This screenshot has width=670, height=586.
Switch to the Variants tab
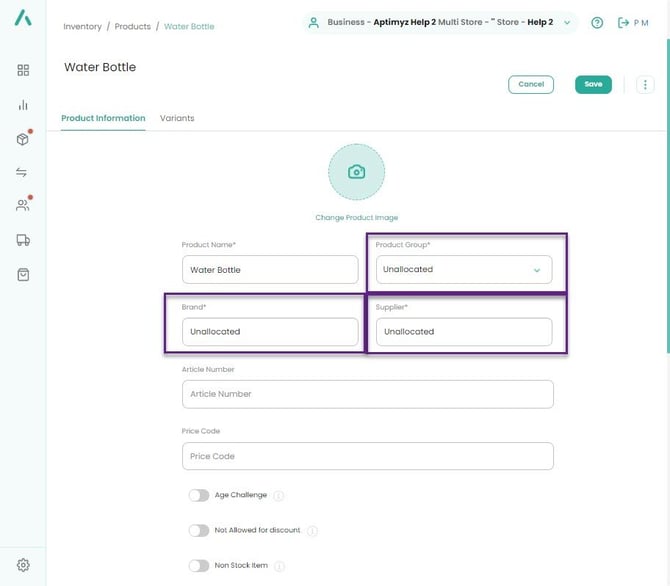[177, 118]
